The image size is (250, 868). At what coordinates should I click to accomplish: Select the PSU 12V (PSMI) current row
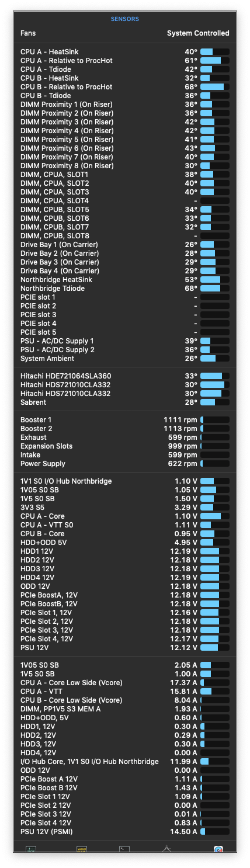(125, 832)
